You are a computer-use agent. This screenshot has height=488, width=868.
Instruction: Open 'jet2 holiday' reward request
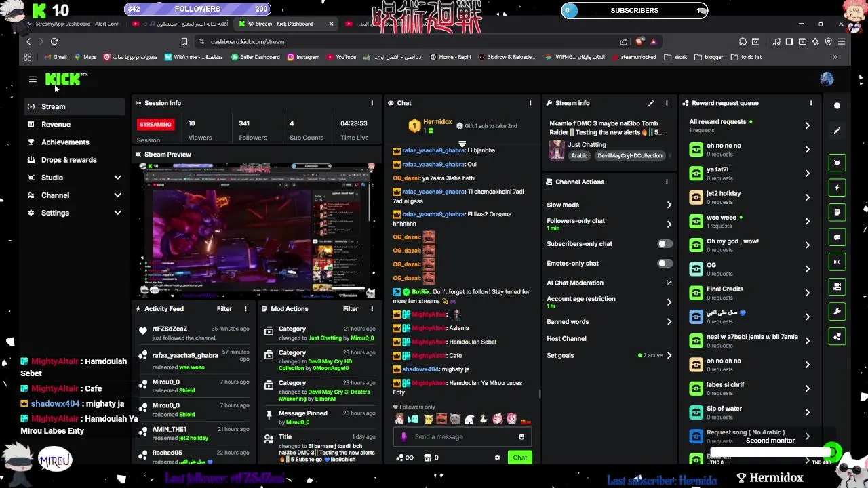tap(751, 197)
